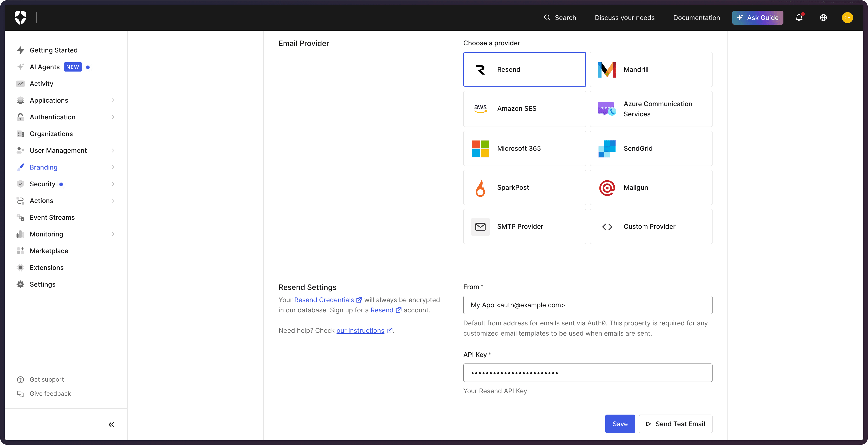Expand the Monitoring chevron
The image size is (868, 445).
113,234
